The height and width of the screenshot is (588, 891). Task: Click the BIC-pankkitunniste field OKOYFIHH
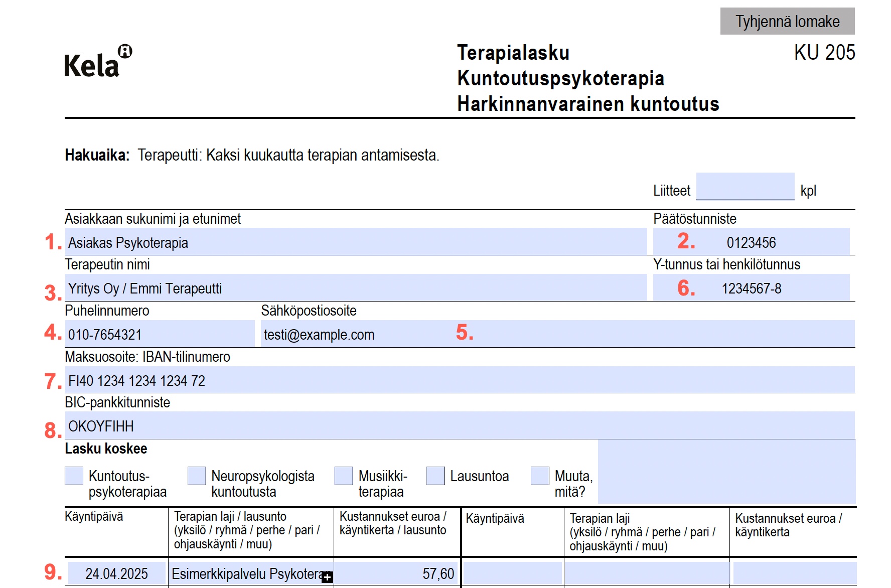460,426
